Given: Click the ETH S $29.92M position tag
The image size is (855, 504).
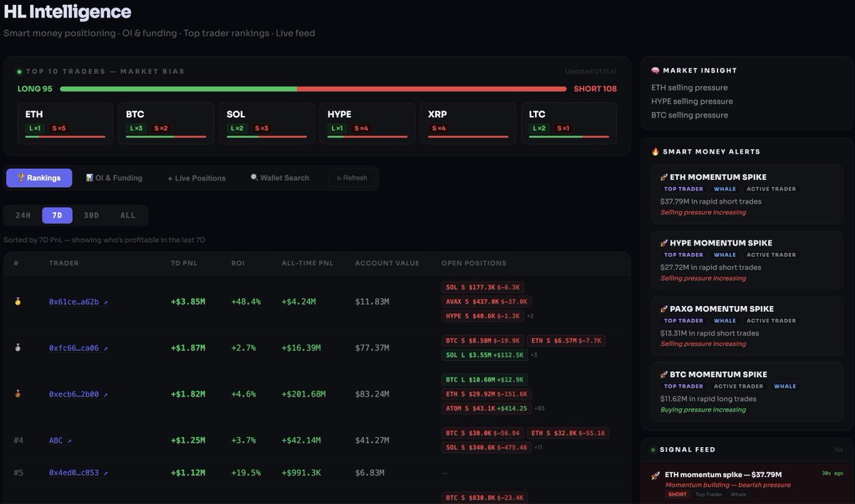Looking at the screenshot, I should pyautogui.click(x=487, y=394).
